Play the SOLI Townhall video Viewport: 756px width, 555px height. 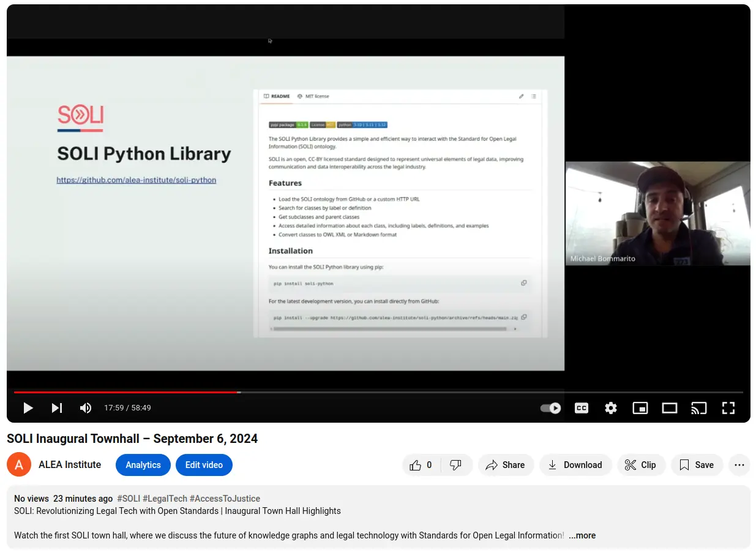click(x=28, y=408)
